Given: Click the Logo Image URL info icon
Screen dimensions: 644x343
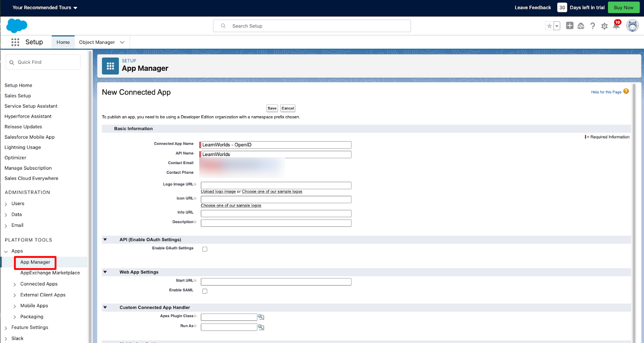Looking at the screenshot, I should pyautogui.click(x=195, y=184).
